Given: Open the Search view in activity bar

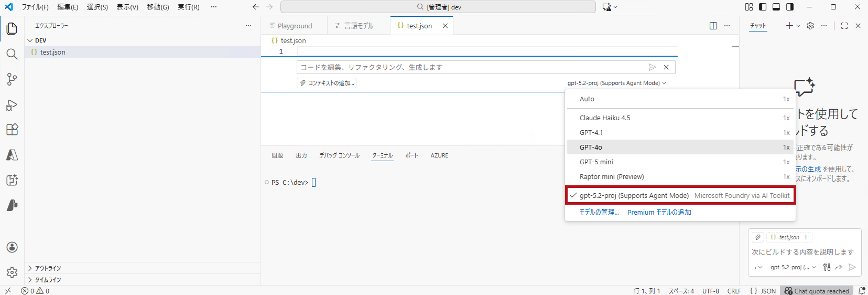Looking at the screenshot, I should 12,54.
